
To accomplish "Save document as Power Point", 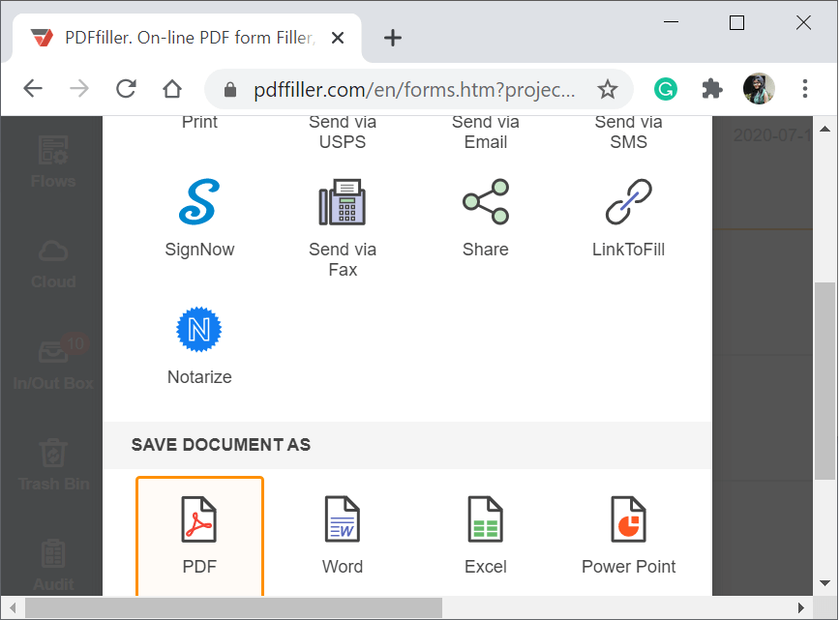I will 628,536.
